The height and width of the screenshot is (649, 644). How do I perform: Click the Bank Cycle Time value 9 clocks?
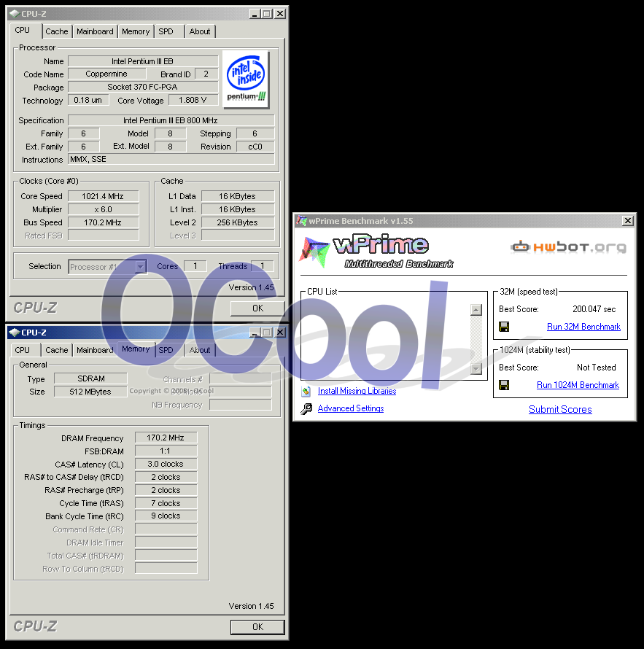click(166, 516)
